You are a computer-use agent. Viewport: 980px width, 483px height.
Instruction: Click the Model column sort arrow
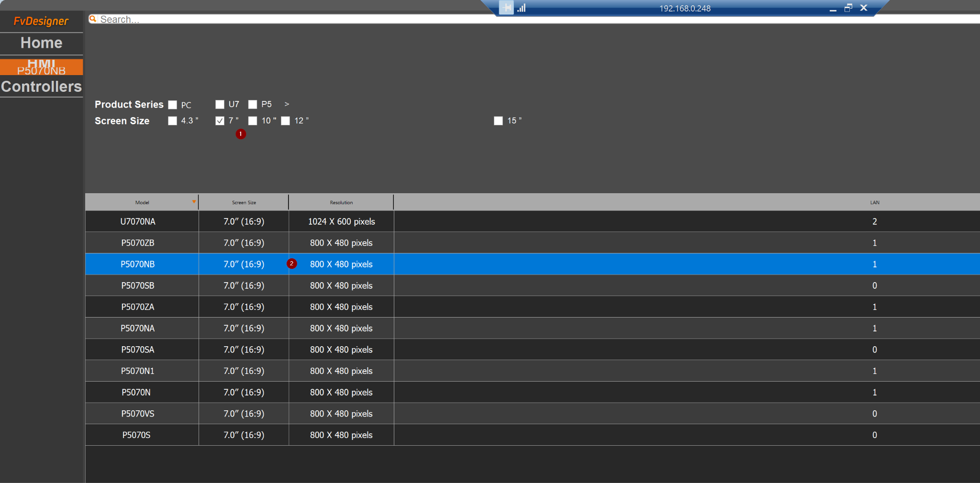coord(194,202)
